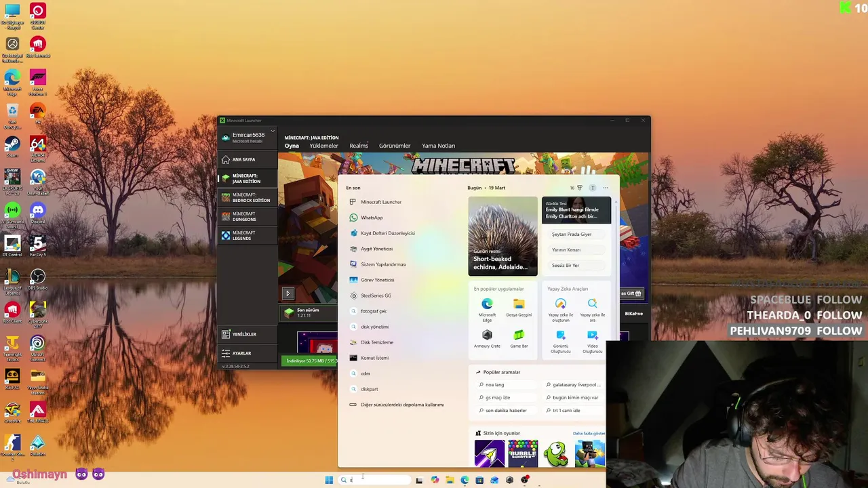Open Copilot from the taskbar
Viewport: 868px width, 488px height.
click(435, 480)
